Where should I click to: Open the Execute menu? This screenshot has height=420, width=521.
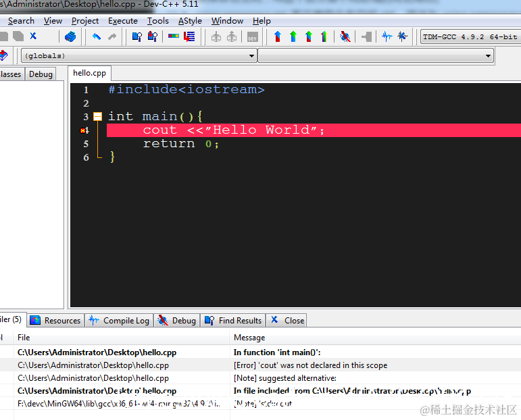123,21
